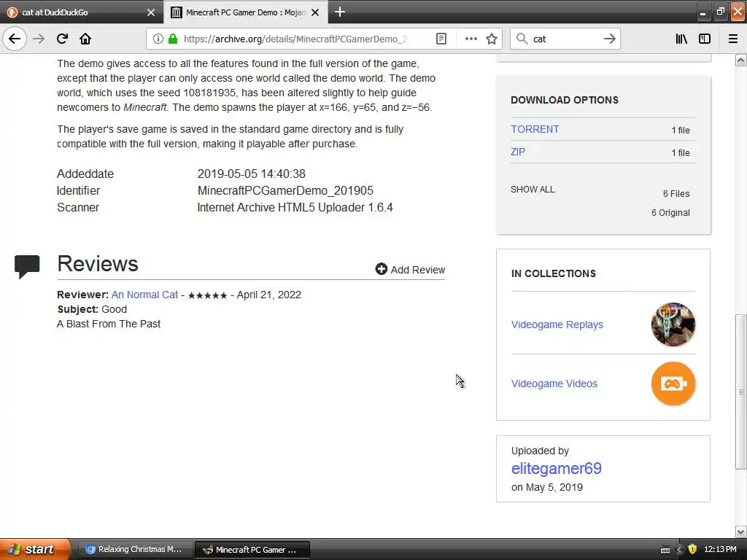Submit the search with the arrow button
747x560 pixels.
coord(609,39)
